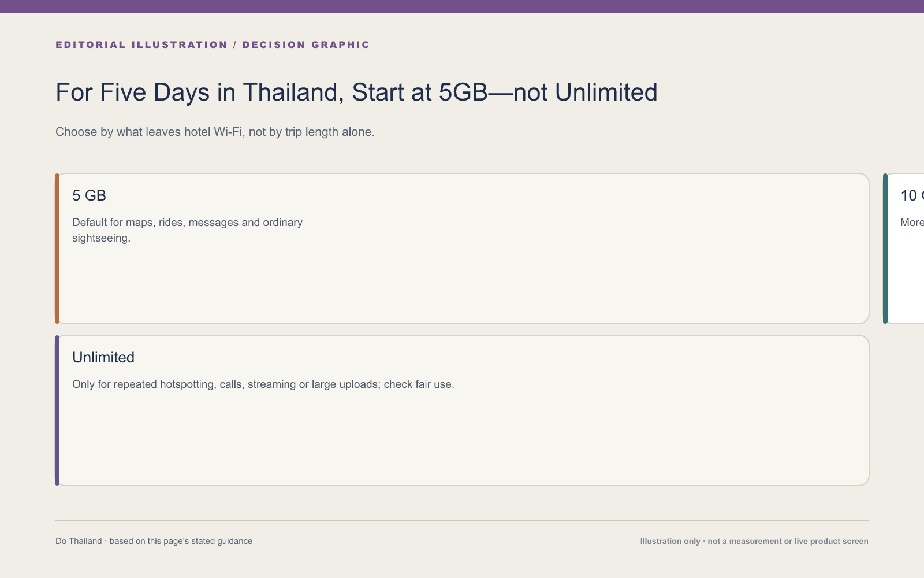Select the 'Unlimited' card title

pos(103,357)
